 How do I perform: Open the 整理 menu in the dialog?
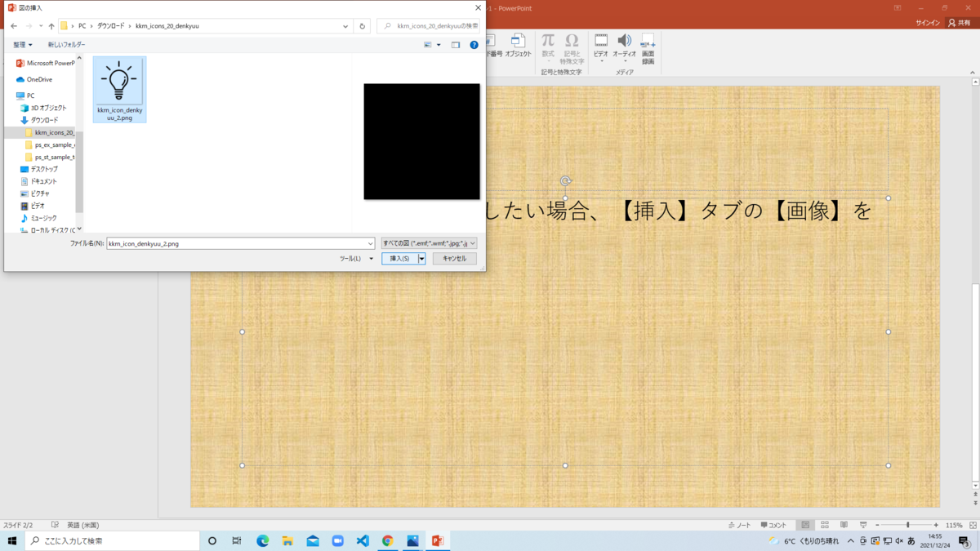23,44
